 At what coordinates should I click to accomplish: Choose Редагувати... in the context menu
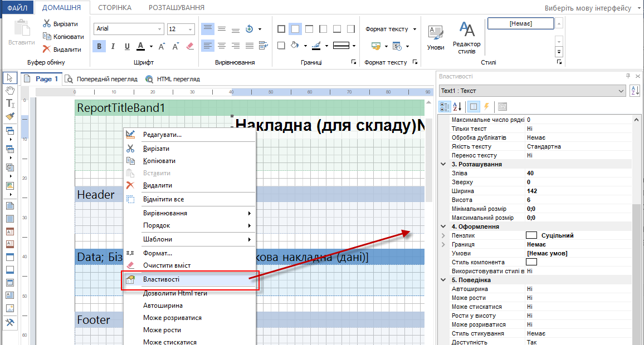pos(162,135)
